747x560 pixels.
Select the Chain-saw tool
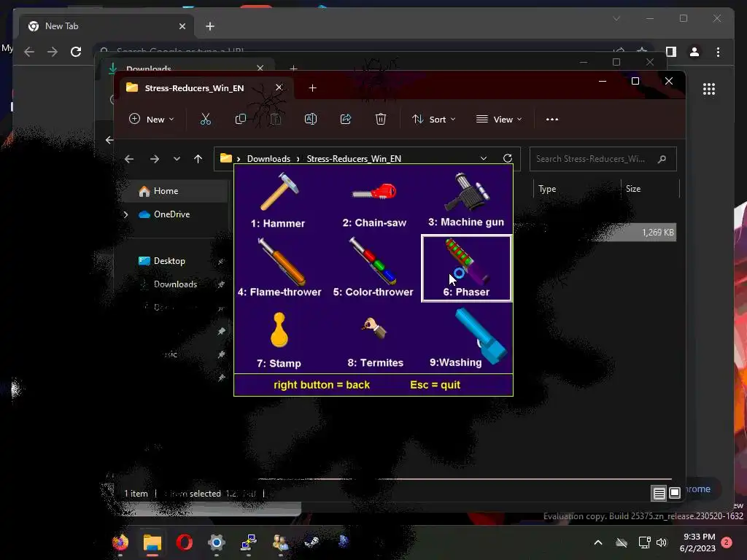click(374, 203)
